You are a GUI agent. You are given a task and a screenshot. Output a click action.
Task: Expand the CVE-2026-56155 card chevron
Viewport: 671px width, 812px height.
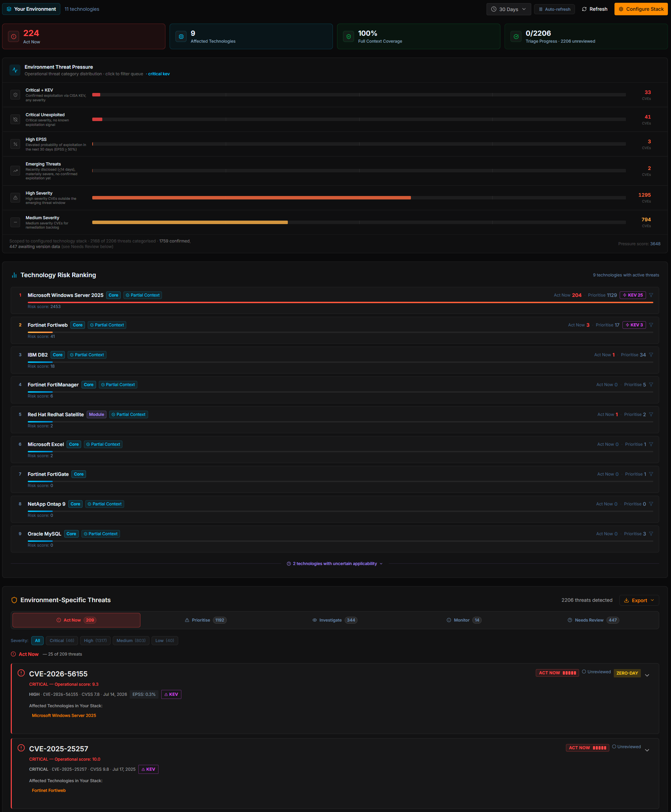tap(647, 675)
